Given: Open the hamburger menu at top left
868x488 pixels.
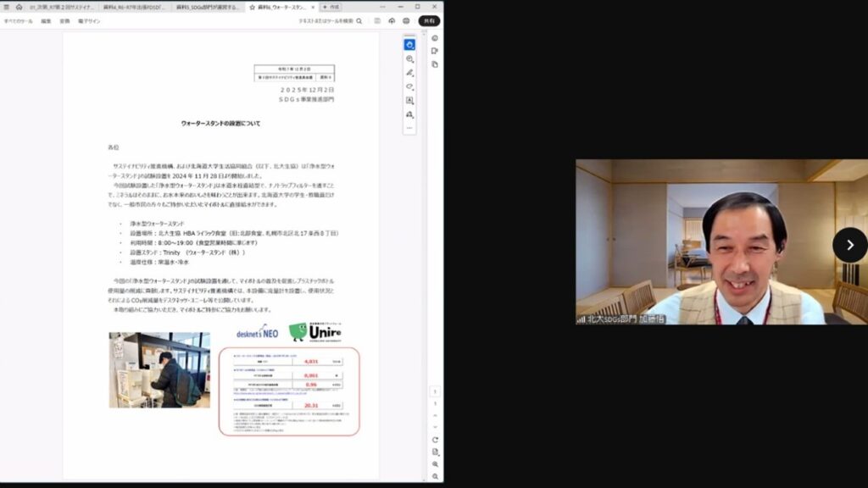Looking at the screenshot, I should click(x=6, y=7).
